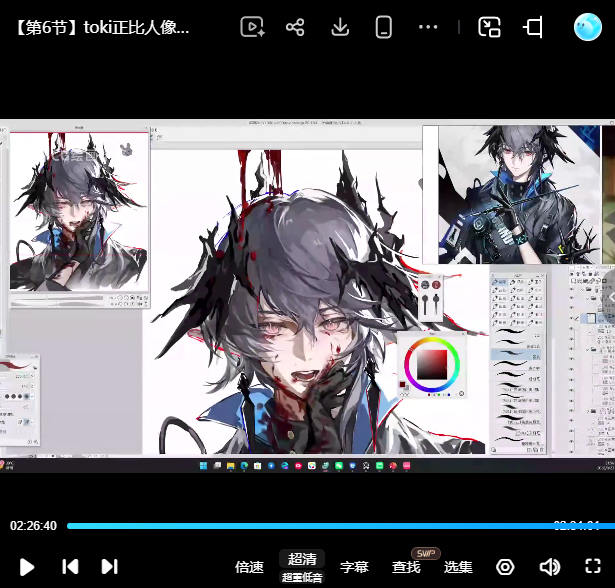Click the 02:26:40 current time label
Viewport: 615px width, 588px height.
click(33, 526)
